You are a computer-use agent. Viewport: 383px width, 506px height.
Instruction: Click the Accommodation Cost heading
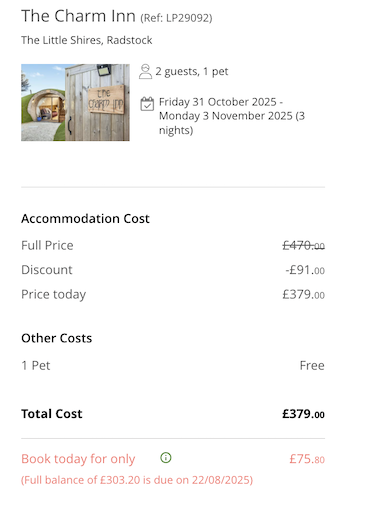[85, 219]
